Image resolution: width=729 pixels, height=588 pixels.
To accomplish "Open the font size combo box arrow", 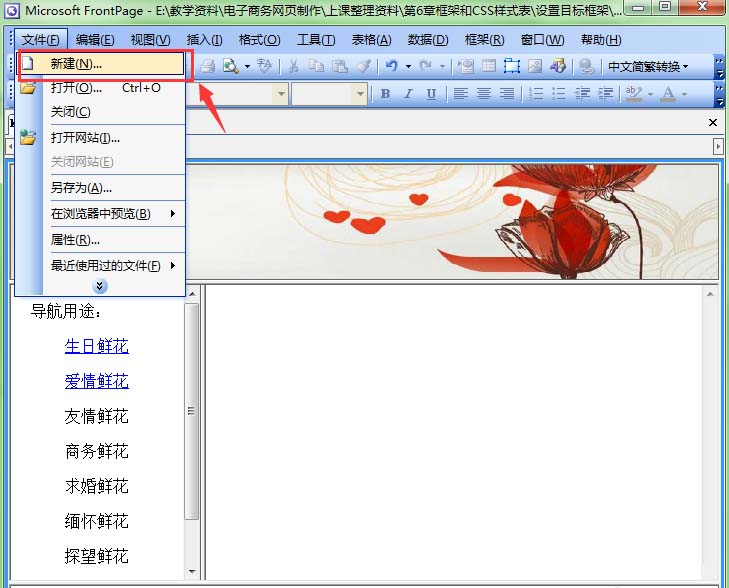I will [360, 94].
